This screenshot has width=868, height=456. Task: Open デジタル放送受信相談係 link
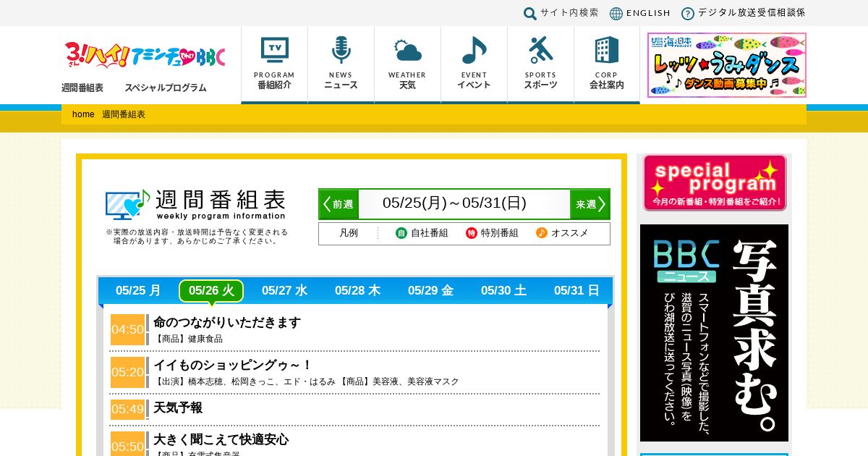click(752, 13)
